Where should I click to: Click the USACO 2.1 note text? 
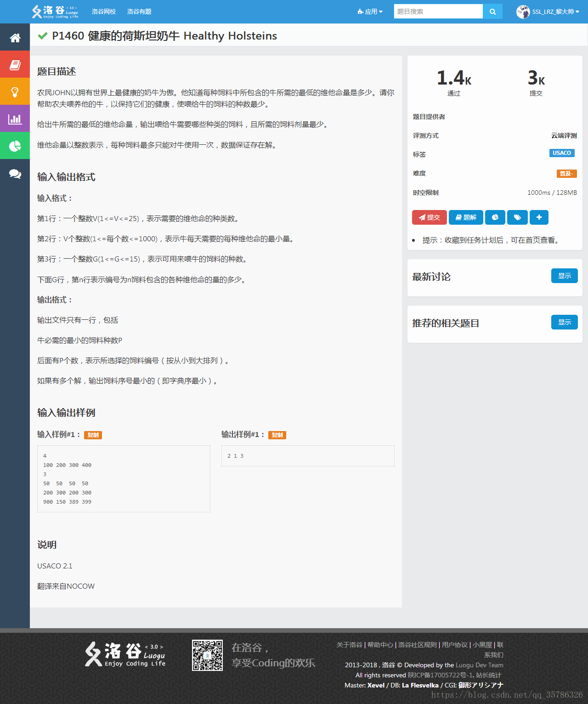55,566
